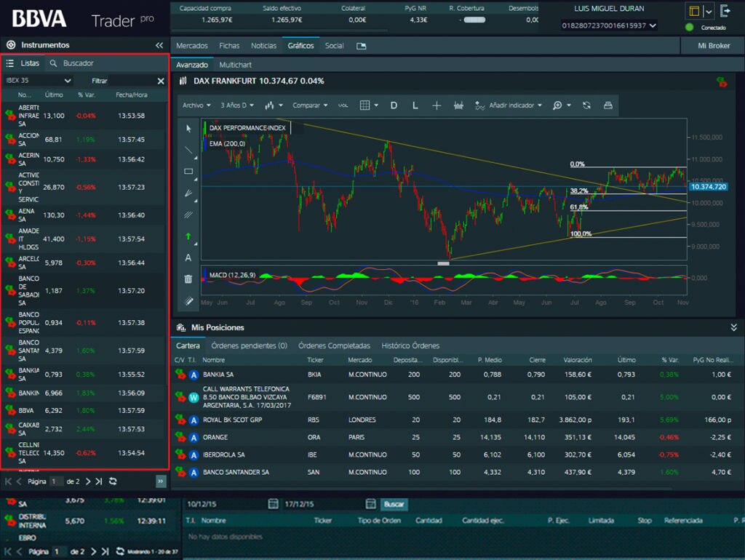745x560 pixels.
Task: Clear the Filtrar field with X icon
Action: [x=161, y=81]
